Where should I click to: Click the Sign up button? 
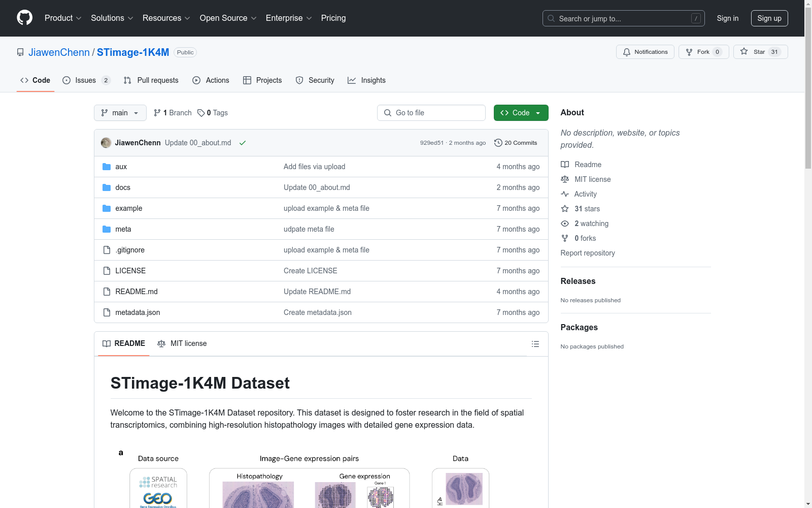[x=769, y=18]
